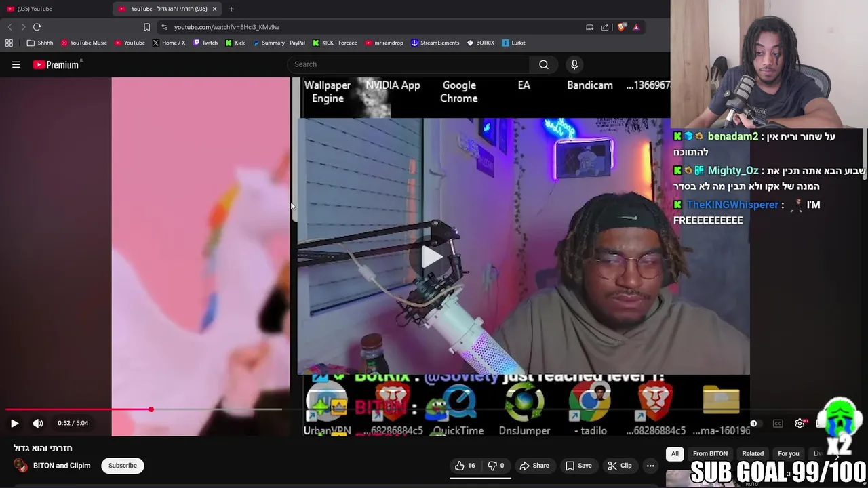Open the BOTRIX bookmark
Viewport: 868px width, 488px height.
coord(480,43)
